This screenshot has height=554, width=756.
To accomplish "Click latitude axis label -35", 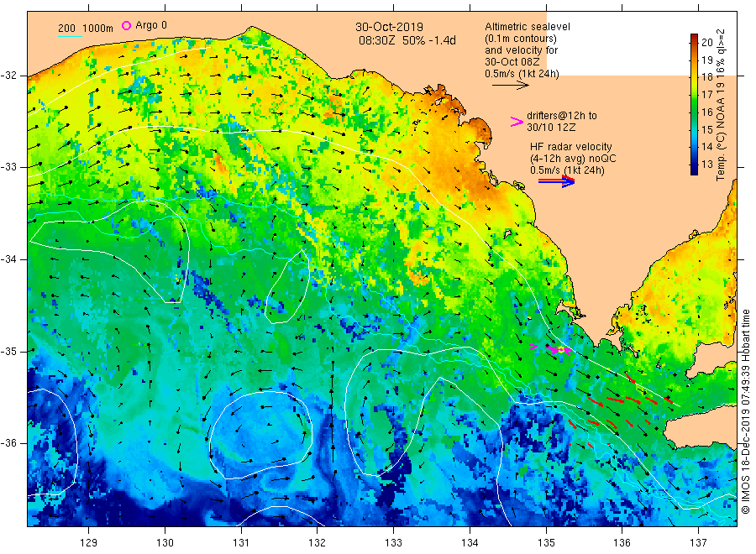I will click(x=8, y=351).
